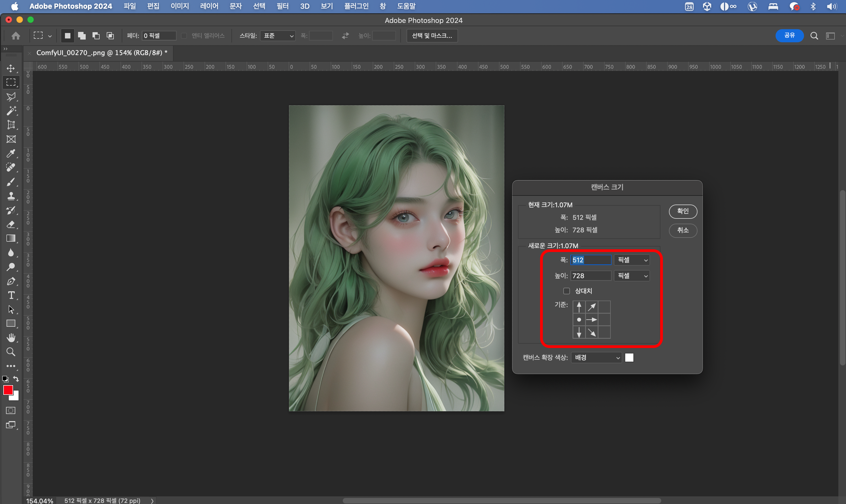Click the center-left anchor dot in 기준 grid

[579, 320]
